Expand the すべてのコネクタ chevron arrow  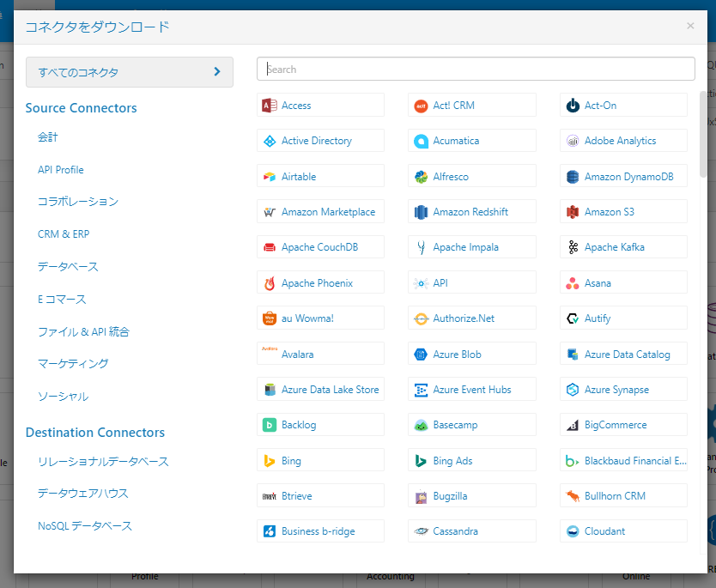[x=217, y=71]
